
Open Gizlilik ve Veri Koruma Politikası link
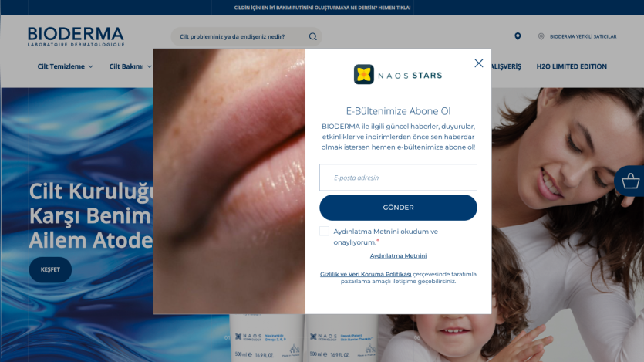tap(366, 274)
